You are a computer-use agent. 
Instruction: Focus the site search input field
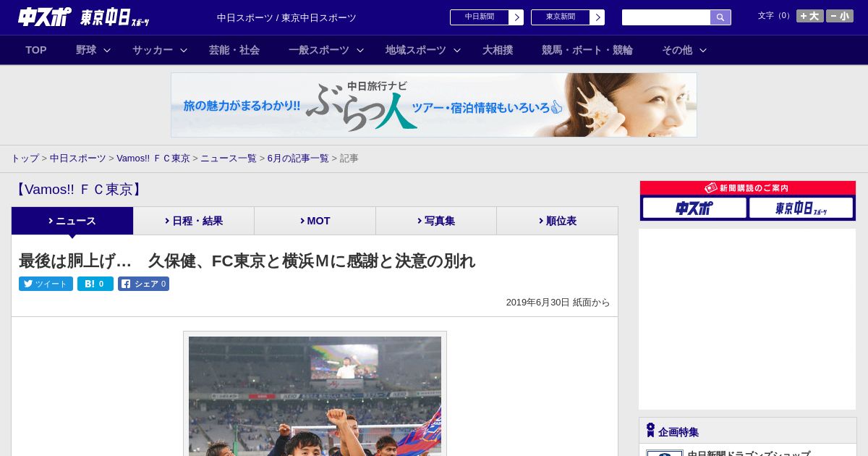[666, 17]
